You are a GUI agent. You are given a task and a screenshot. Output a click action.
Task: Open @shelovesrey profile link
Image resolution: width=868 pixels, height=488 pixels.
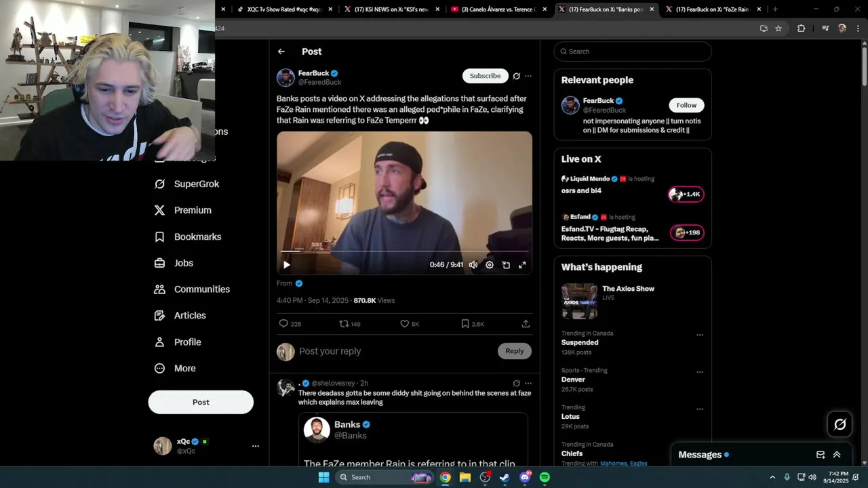pyautogui.click(x=333, y=383)
